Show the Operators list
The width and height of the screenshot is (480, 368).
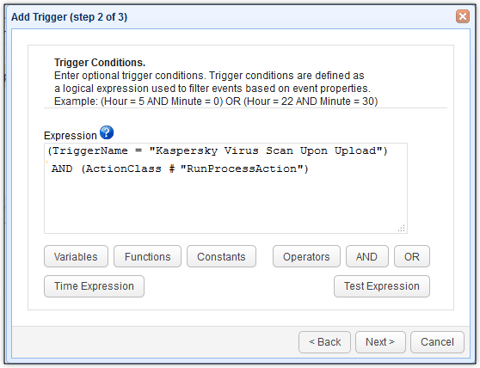point(306,257)
